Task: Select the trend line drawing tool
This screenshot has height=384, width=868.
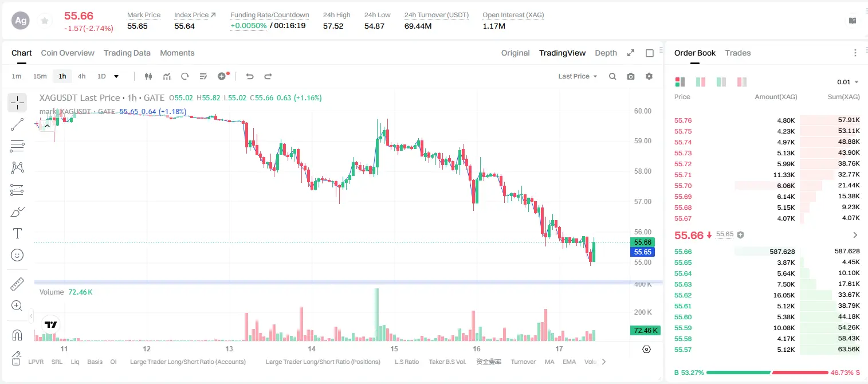Action: tap(17, 124)
